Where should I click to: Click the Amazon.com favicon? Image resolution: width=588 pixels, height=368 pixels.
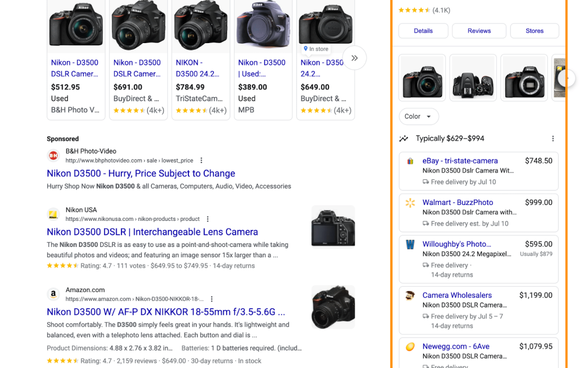[53, 294]
